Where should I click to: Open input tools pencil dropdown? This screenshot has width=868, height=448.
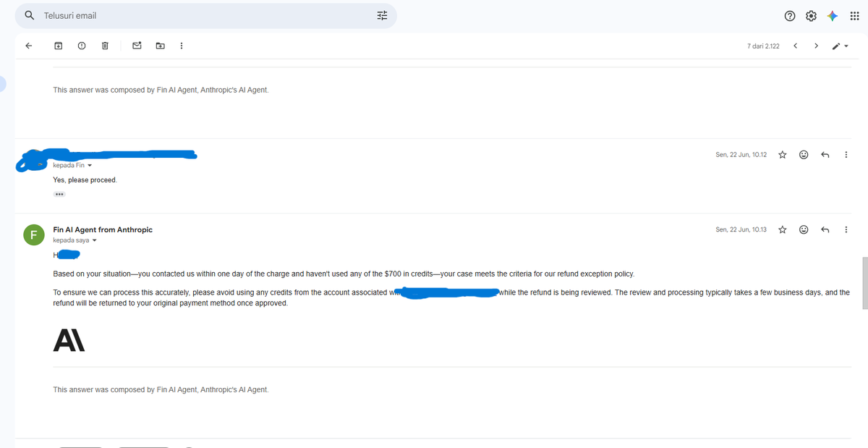point(839,46)
